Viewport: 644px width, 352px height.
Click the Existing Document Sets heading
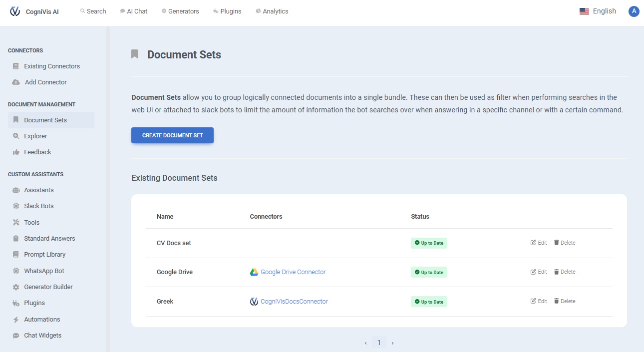coord(174,178)
